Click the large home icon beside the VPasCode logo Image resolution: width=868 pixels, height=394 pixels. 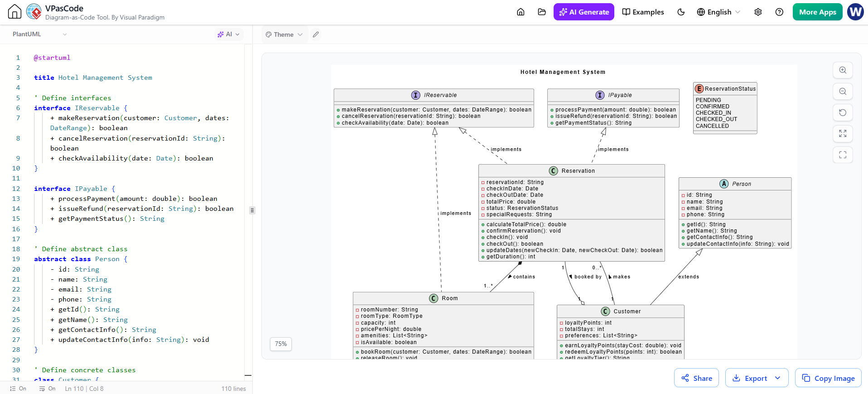coord(15,12)
